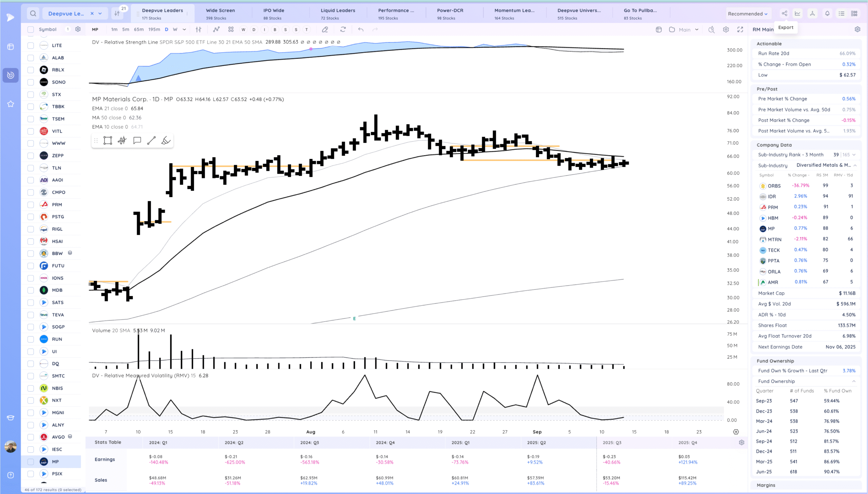Open the help question icon in sidebar
Viewport: 868px width, 494px height.
click(x=11, y=475)
